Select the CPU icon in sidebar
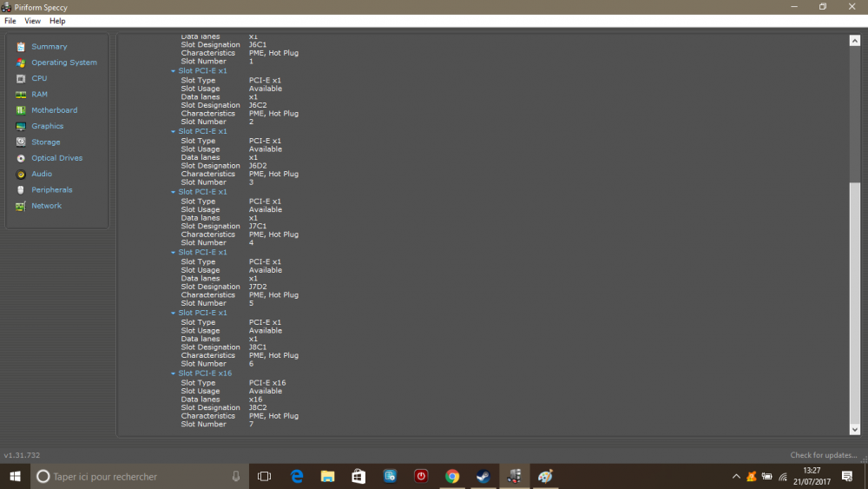The image size is (868, 489). (21, 79)
